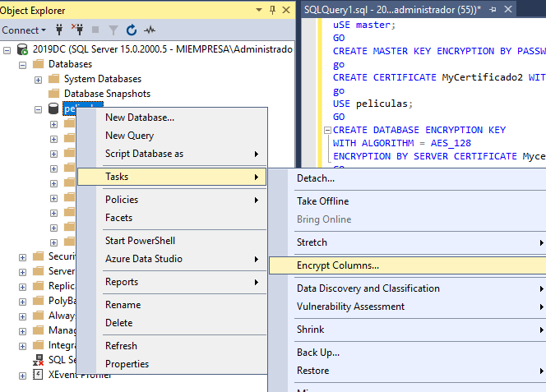The height and width of the screenshot is (392, 546).
Task: Click the Refresh icon in Object Explorer toolbar
Action: click(132, 30)
